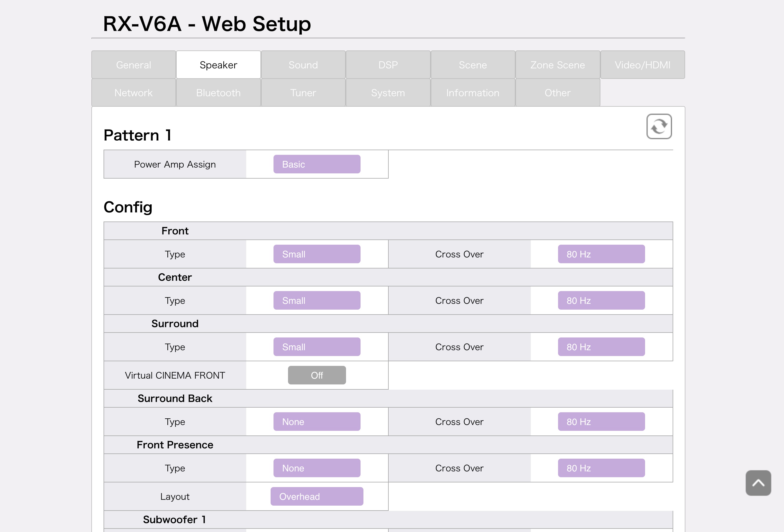The image size is (784, 532).
Task: Open the Surround Back Type dropdown
Action: click(317, 422)
